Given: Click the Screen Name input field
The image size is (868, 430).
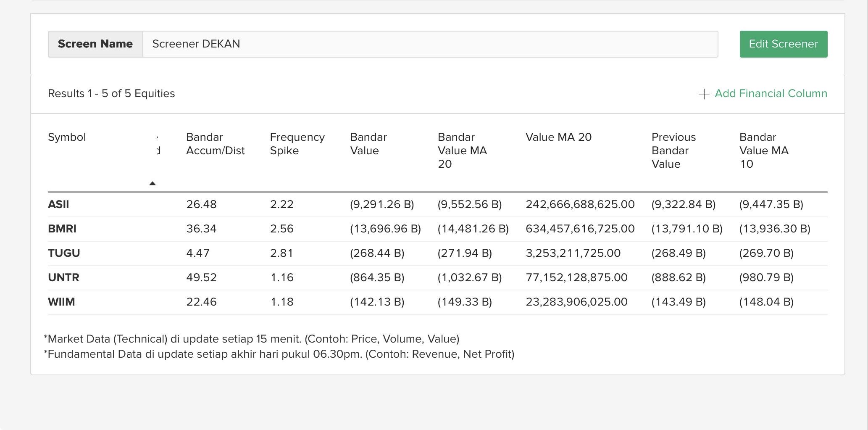Looking at the screenshot, I should pos(430,44).
